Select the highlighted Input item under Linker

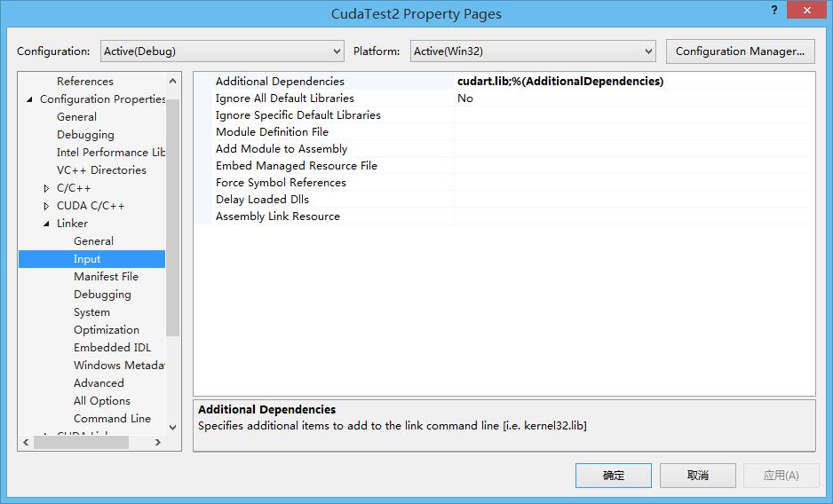pyautogui.click(x=91, y=258)
